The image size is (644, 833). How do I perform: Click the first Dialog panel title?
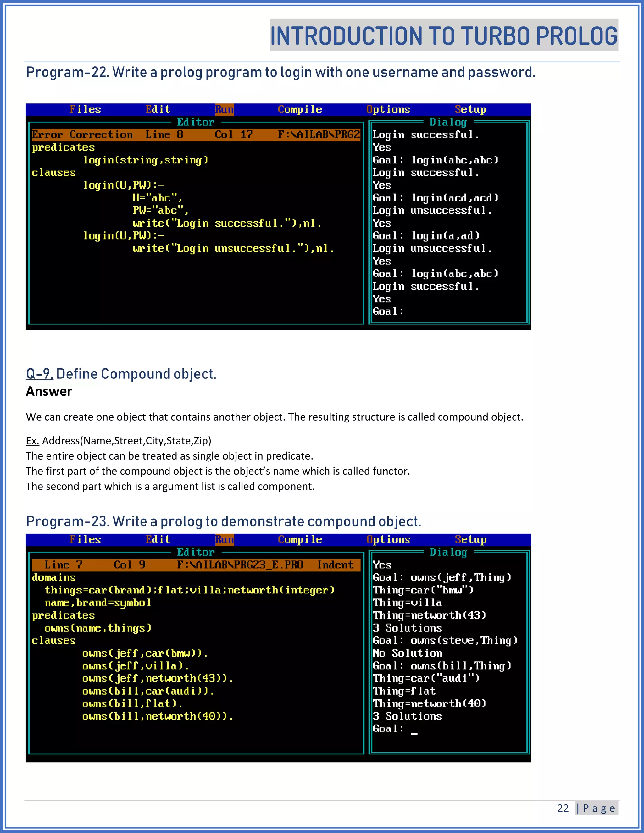coord(448,122)
